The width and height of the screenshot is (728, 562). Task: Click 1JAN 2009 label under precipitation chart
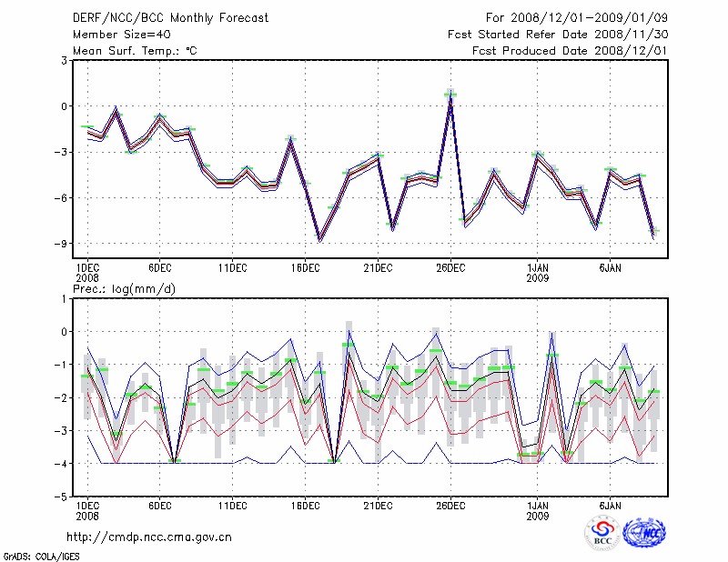(x=538, y=509)
